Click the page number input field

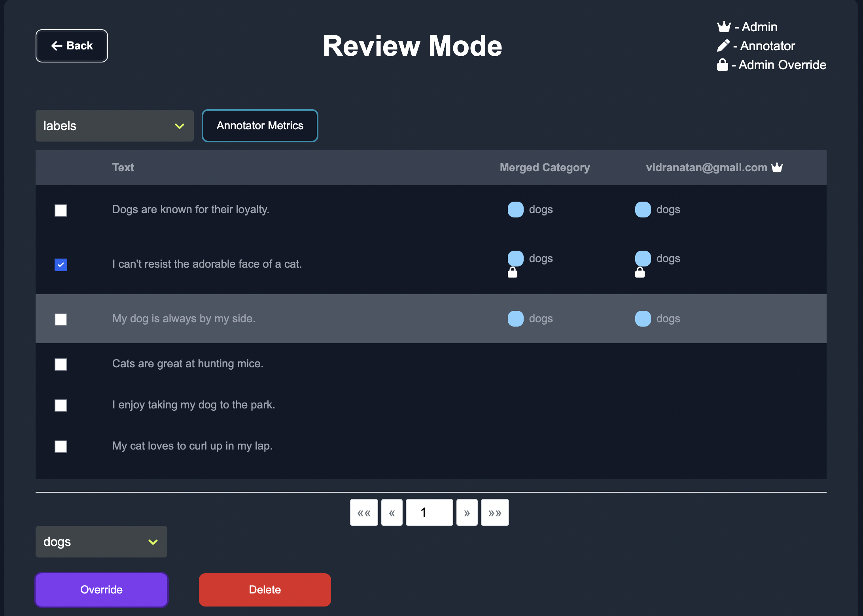coord(429,513)
